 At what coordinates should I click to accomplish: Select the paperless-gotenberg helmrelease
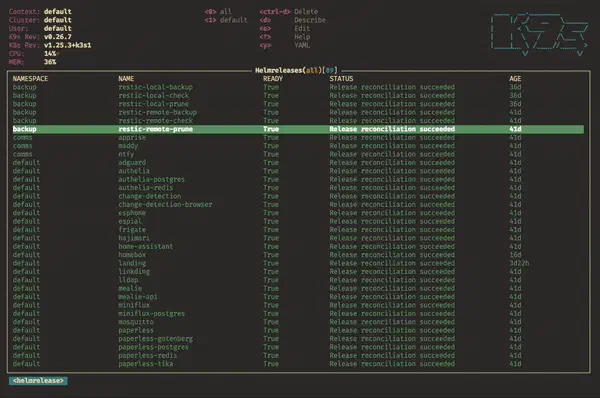tap(298, 339)
